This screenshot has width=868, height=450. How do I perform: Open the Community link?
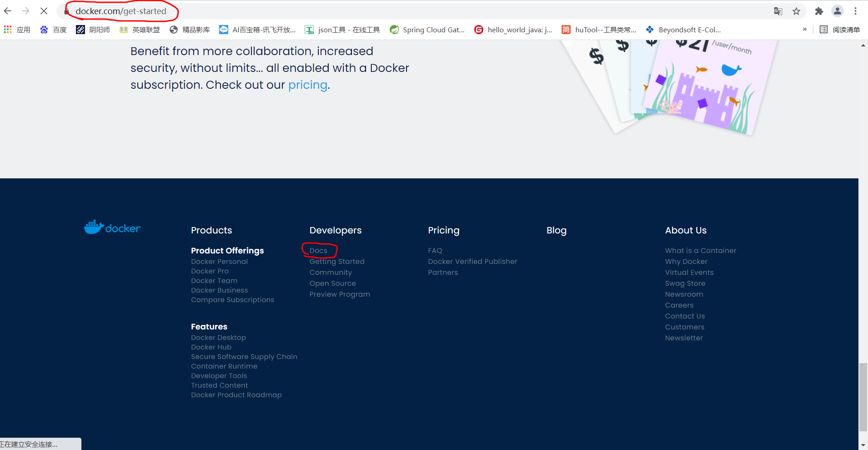click(x=331, y=273)
